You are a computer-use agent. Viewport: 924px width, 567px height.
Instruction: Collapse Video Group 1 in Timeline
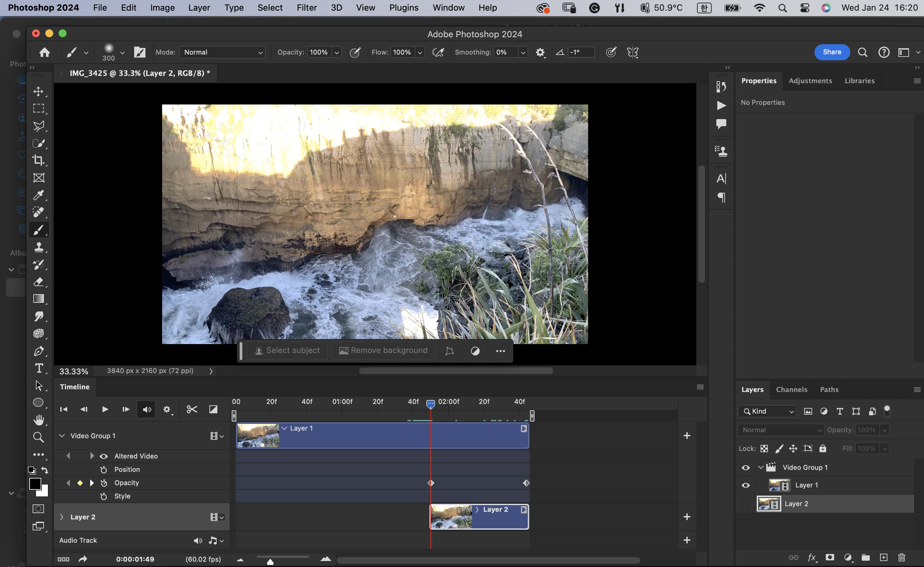pyautogui.click(x=62, y=436)
